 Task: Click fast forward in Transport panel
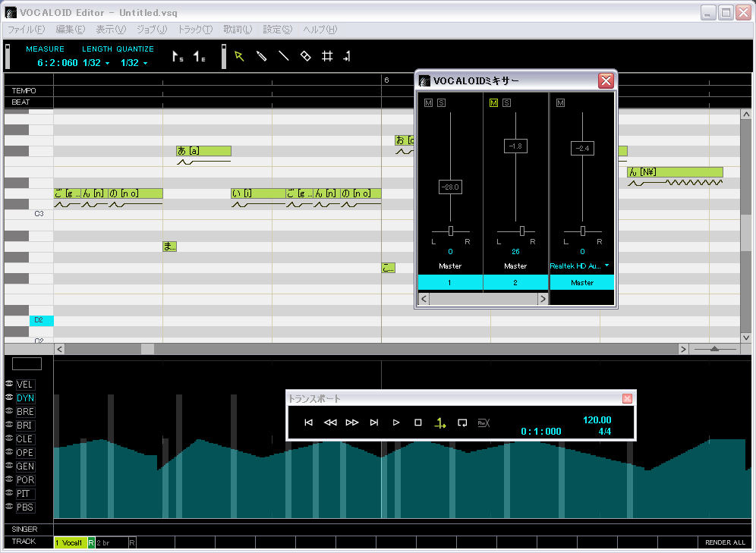(x=352, y=423)
